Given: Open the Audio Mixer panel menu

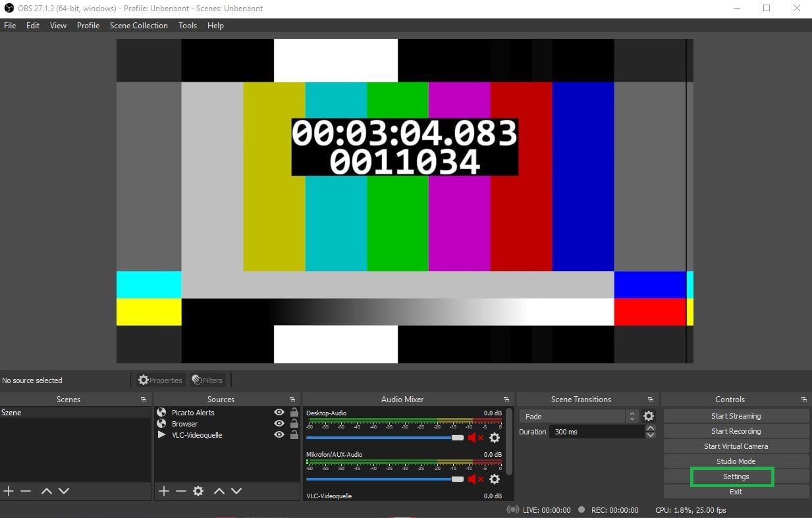Looking at the screenshot, I should click(506, 399).
